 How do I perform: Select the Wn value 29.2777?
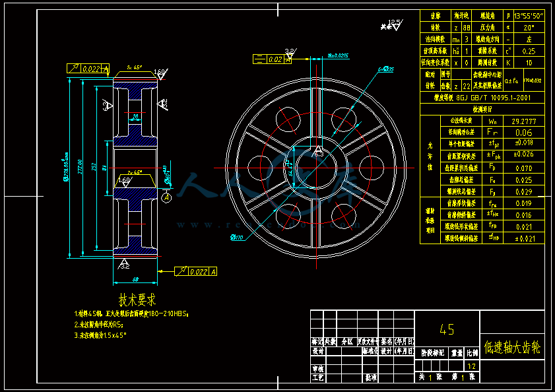[x=524, y=121]
